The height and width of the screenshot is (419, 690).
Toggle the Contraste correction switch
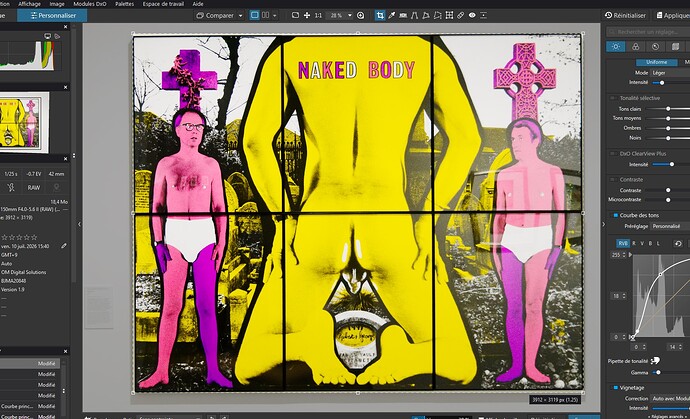coord(614,180)
